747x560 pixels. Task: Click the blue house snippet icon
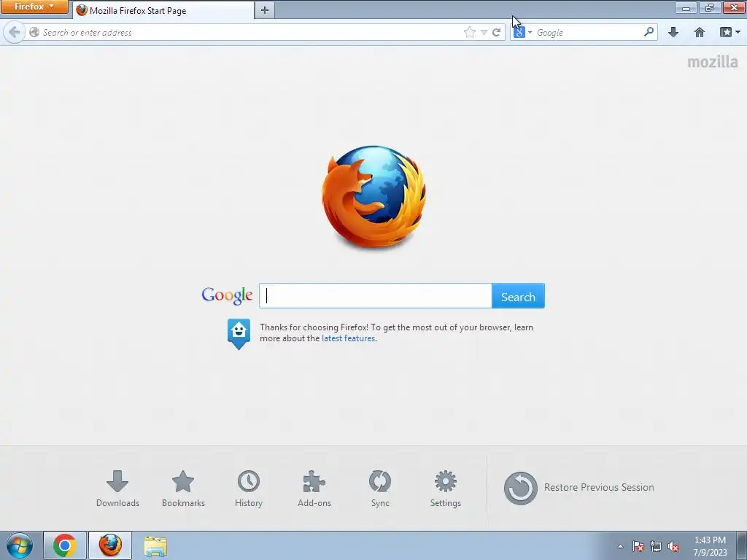[239, 334]
